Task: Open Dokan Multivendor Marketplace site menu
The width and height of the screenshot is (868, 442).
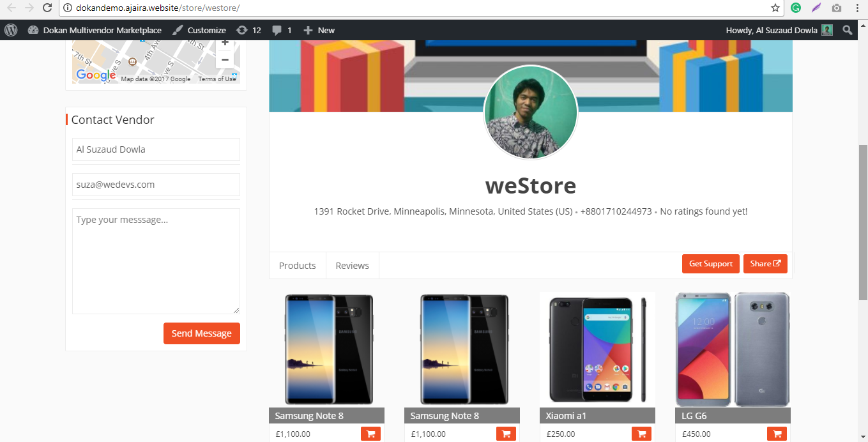Action: click(95, 30)
